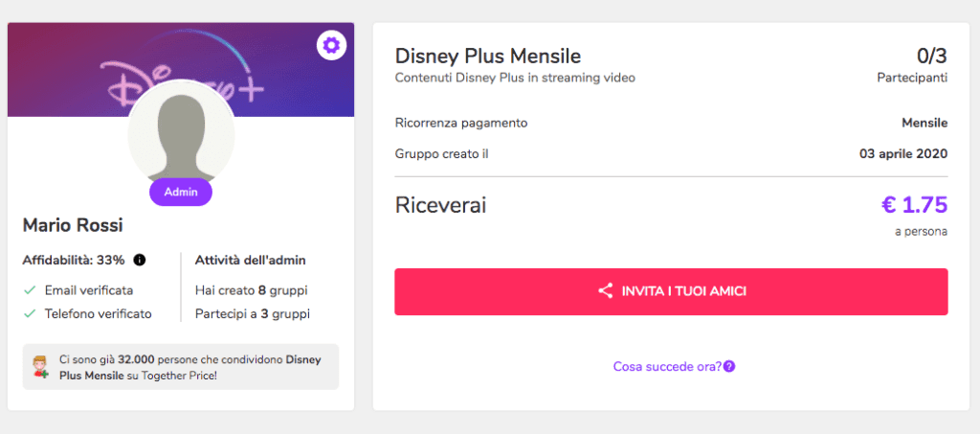The image size is (980, 434).
Task: Click the Contenuti Disney Plus in streaming subtitle
Action: coord(516,79)
